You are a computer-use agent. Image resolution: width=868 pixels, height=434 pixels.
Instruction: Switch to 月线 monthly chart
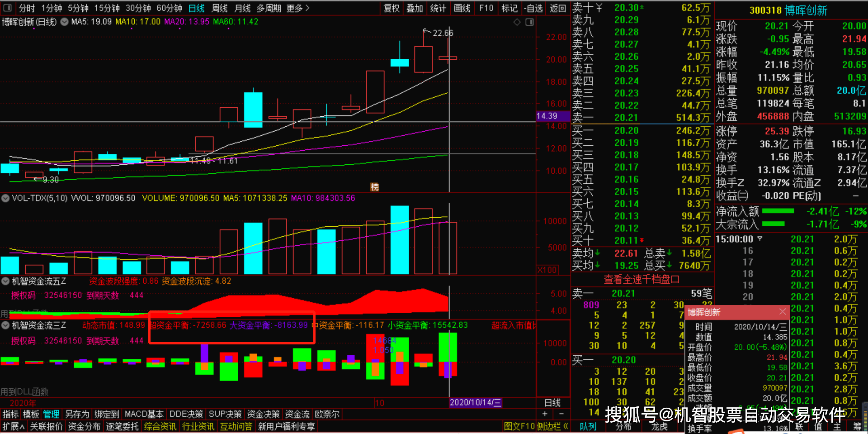243,8
